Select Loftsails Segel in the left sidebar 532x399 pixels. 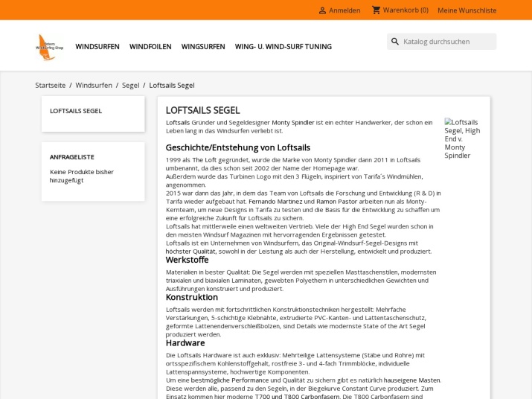pos(76,111)
